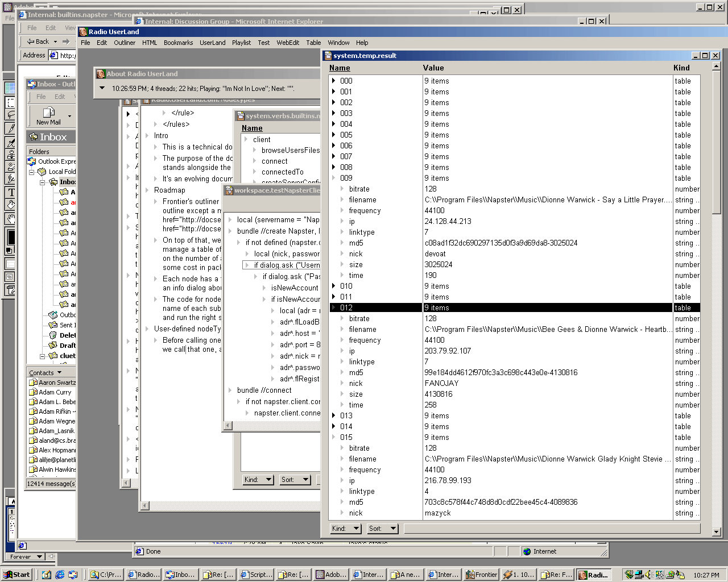This screenshot has width=728, height=582.
Task: Open the Outbox folder icon
Action: pos(53,315)
